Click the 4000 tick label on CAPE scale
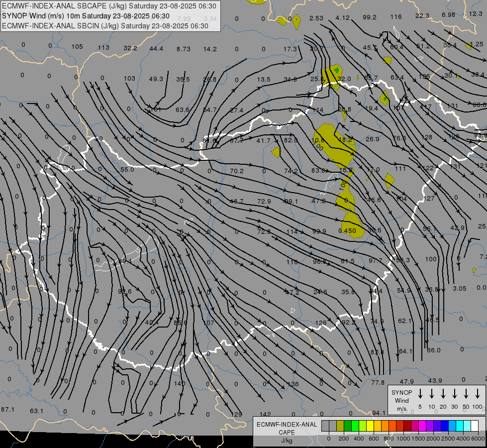Image resolution: width=487 pixels, height=448 pixels. click(x=463, y=439)
